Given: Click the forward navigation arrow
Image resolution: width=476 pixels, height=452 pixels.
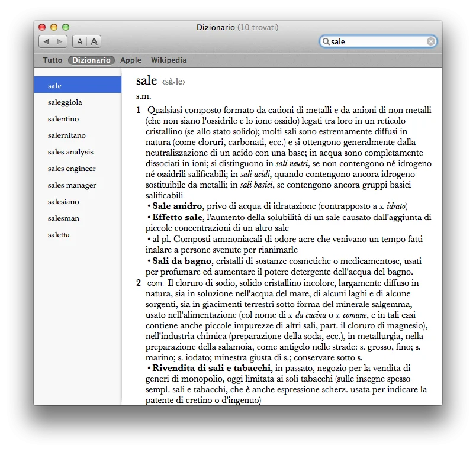Looking at the screenshot, I should tap(60, 41).
